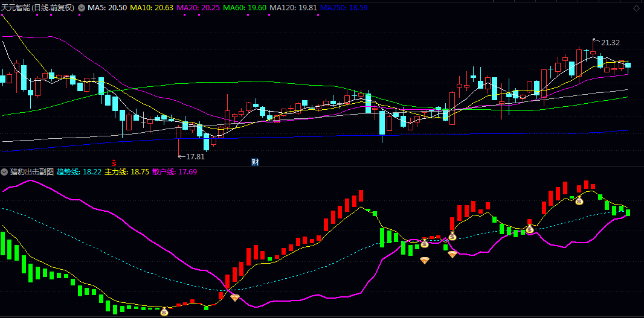Open the 财 financial marker
644x318 pixels.
255,162
